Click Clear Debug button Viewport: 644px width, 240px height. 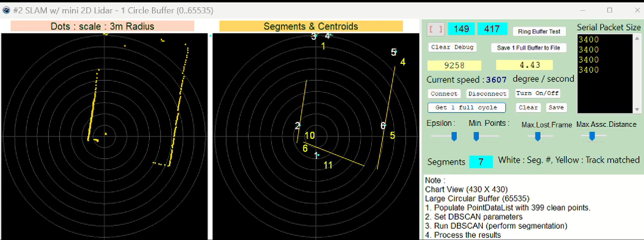[x=452, y=47]
